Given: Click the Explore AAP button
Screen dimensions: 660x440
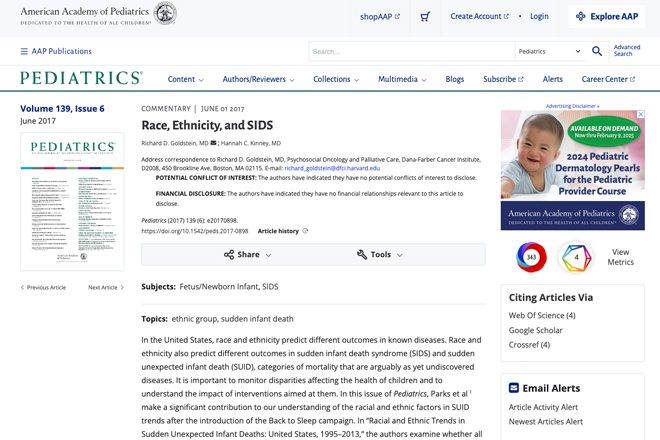Looking at the screenshot, I should point(607,16).
